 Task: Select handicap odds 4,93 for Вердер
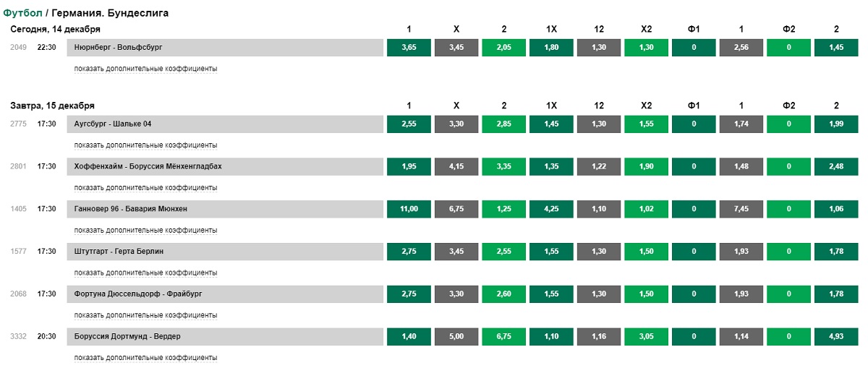tap(836, 337)
